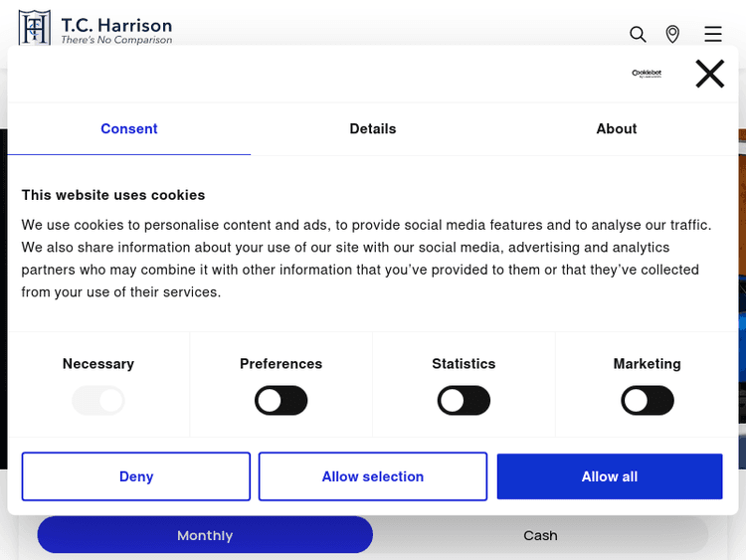
Task: Switch to the Consent tab
Action: tap(129, 129)
